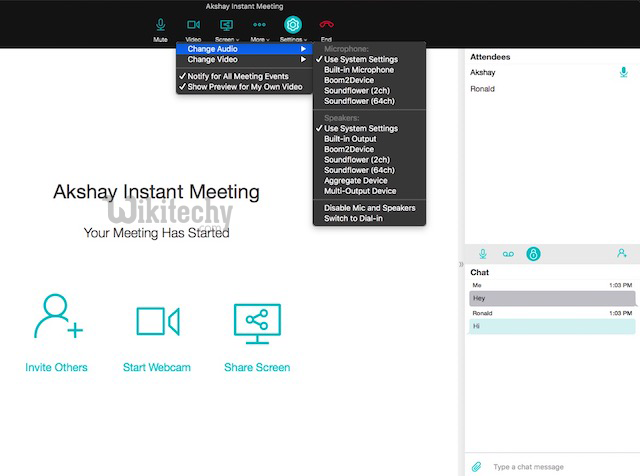End the call with red phone icon
The image size is (640, 476).
[x=327, y=24]
